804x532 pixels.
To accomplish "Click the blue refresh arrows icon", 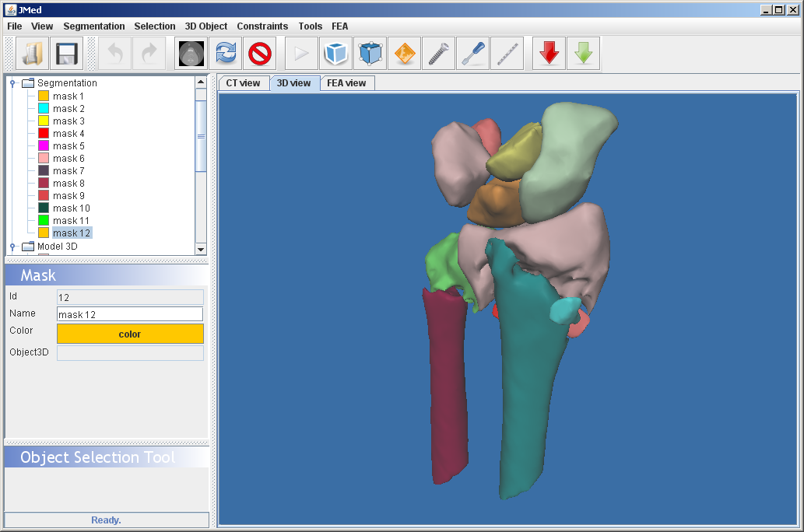I will [226, 54].
